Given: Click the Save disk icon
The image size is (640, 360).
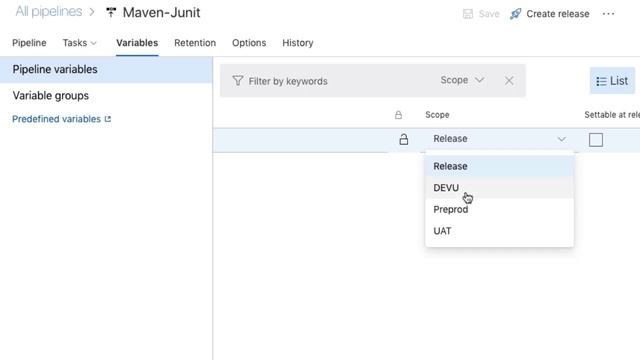Looking at the screenshot, I should (468, 14).
